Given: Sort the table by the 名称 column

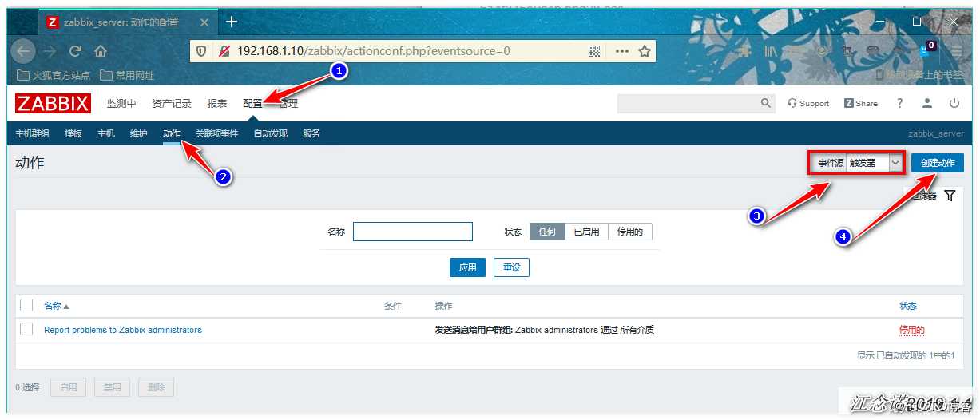Looking at the screenshot, I should tap(56, 306).
